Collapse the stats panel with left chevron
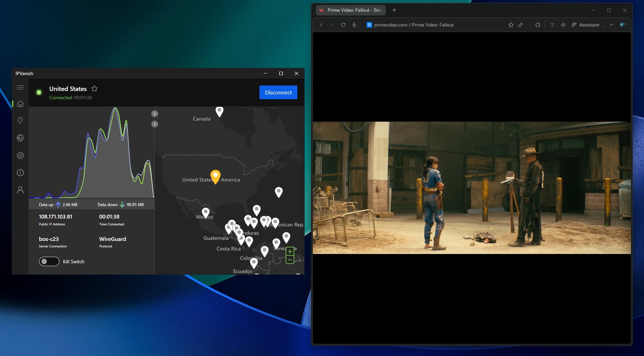 pos(155,124)
